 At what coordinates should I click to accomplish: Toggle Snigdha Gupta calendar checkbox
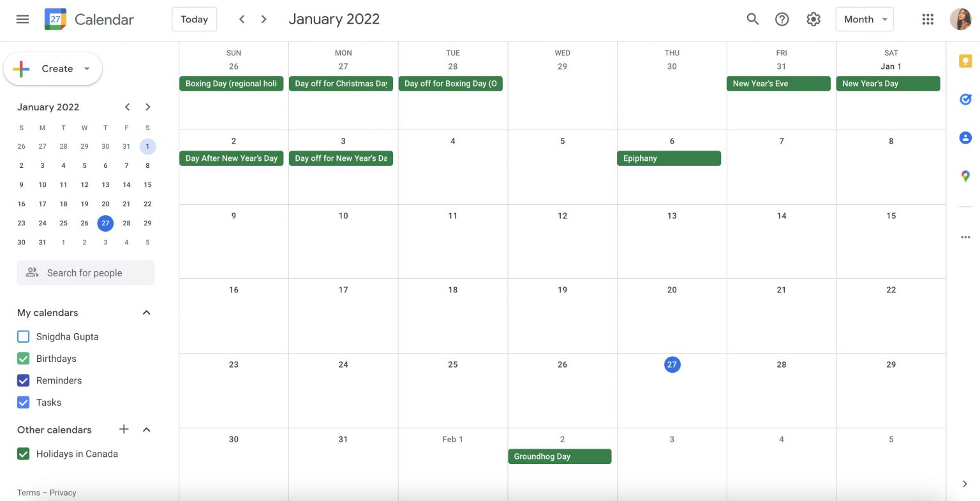[x=24, y=336]
